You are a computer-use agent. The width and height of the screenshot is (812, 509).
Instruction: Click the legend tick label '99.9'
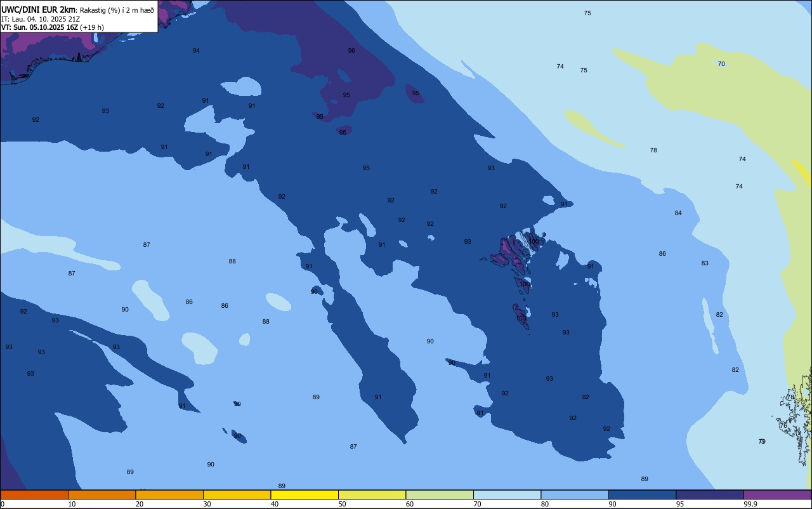point(750,504)
